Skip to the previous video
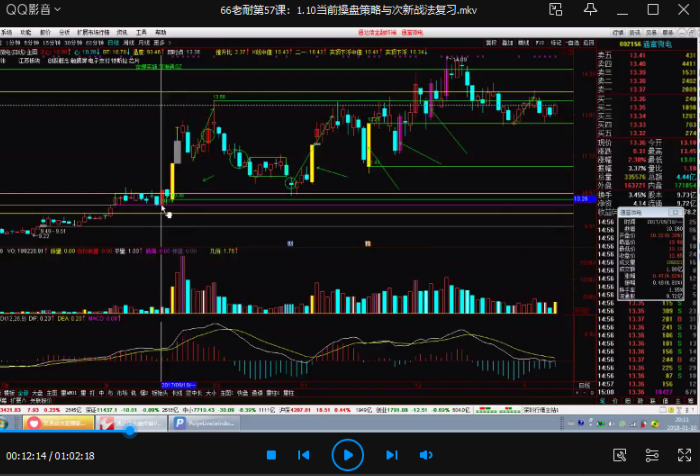700x476 pixels. pyautogui.click(x=303, y=455)
